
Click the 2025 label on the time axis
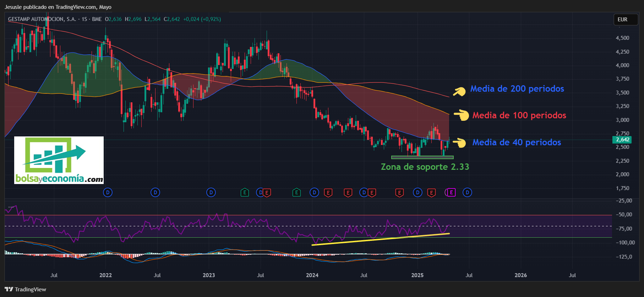(x=417, y=275)
